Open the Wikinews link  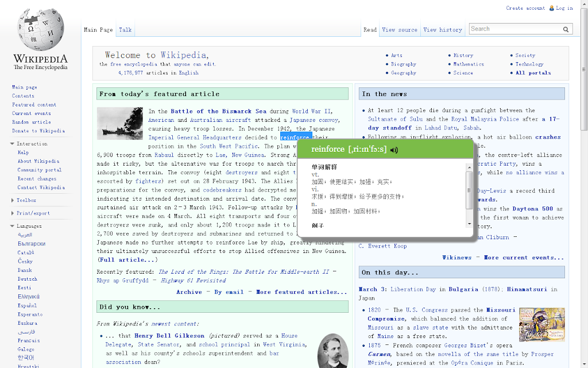[457, 258]
